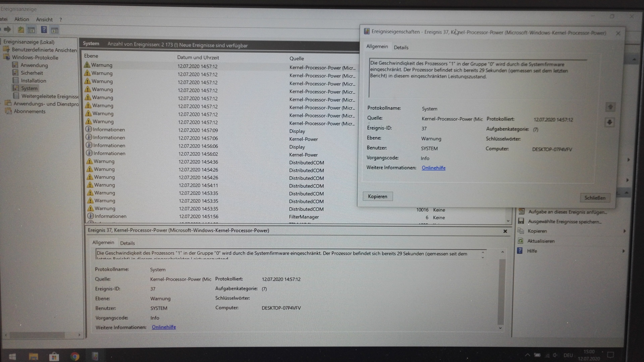
Task: Switch to Details tab in properties dialog
Action: point(401,47)
